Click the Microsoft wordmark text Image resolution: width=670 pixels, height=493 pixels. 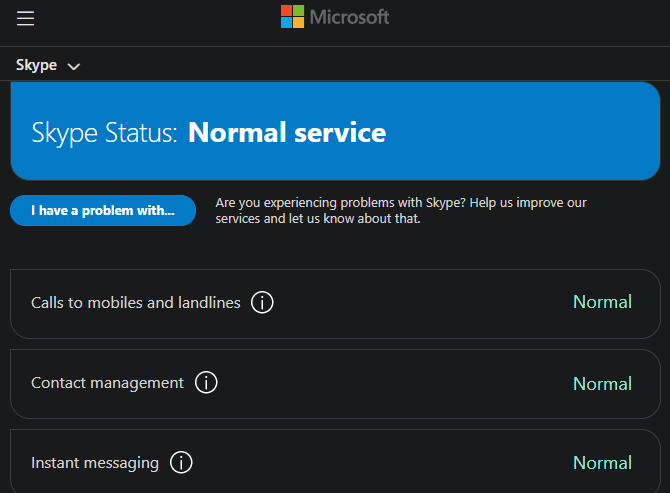click(349, 17)
